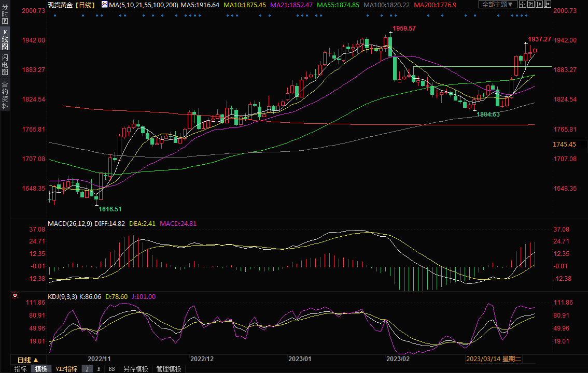Switch to the 闪电图 side tab
588x373 pixels.
(x=5, y=65)
